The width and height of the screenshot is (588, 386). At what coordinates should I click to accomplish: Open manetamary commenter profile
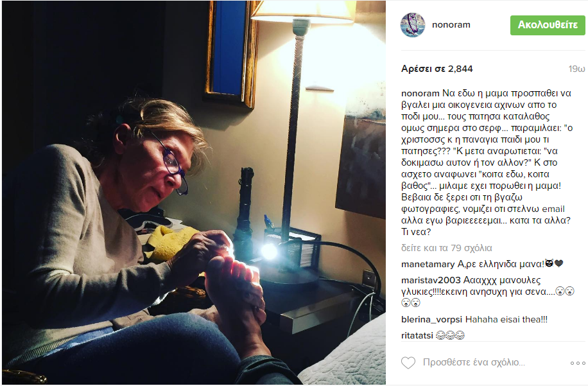(428, 264)
